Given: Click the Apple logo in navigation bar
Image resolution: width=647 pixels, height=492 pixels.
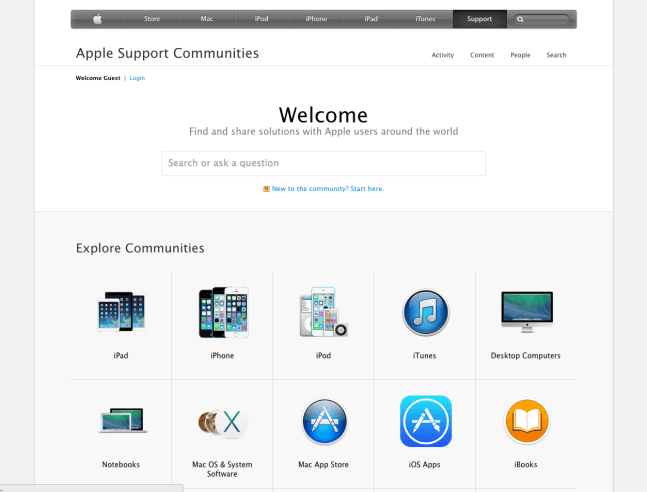Looking at the screenshot, I should coord(97,19).
